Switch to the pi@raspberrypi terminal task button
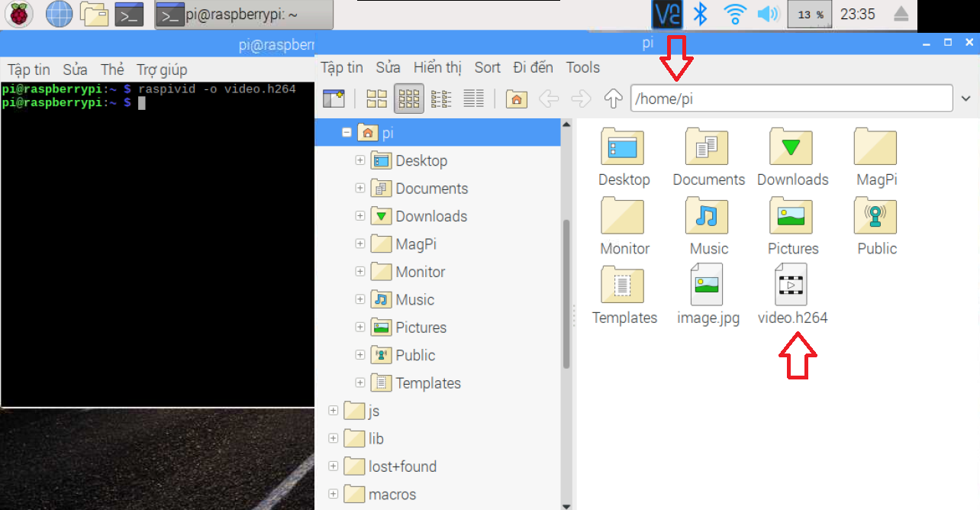This screenshot has height=510, width=980. (x=244, y=15)
